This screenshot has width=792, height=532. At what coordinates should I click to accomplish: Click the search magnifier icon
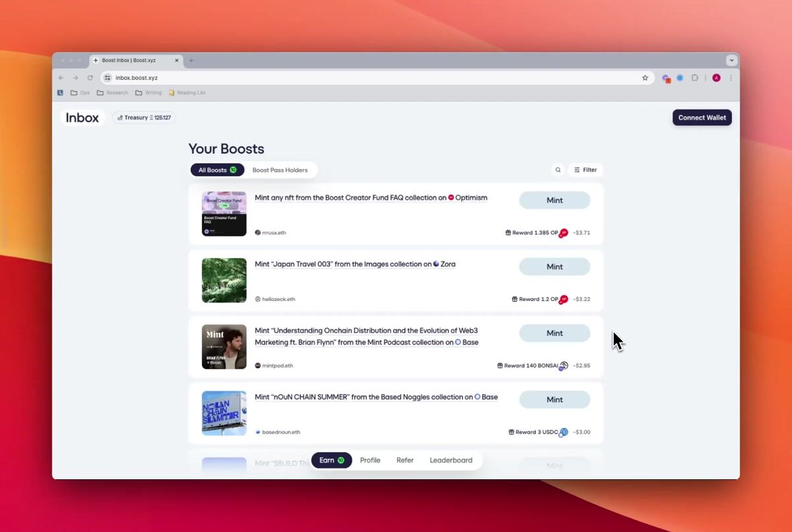[x=558, y=170]
